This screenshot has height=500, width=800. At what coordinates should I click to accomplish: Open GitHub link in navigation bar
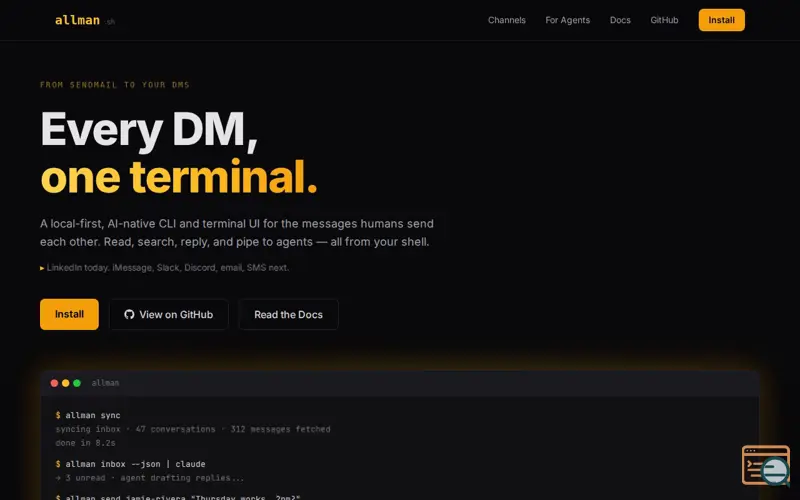pyautogui.click(x=664, y=20)
